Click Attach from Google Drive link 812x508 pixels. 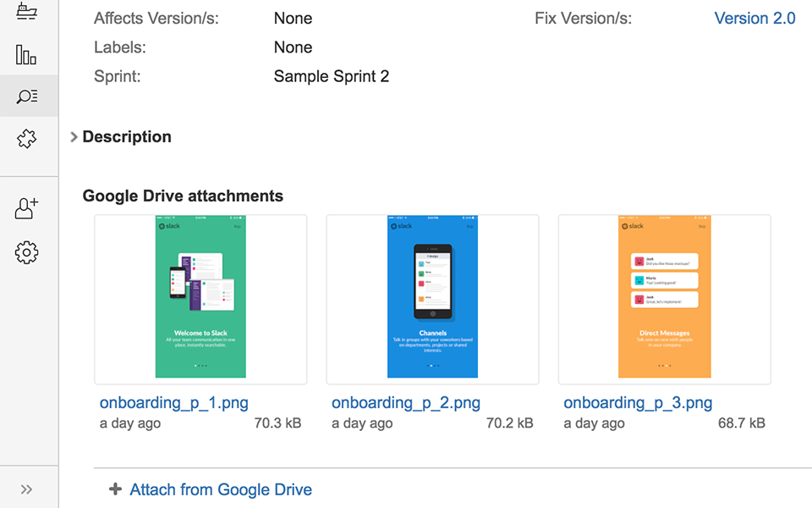220,489
